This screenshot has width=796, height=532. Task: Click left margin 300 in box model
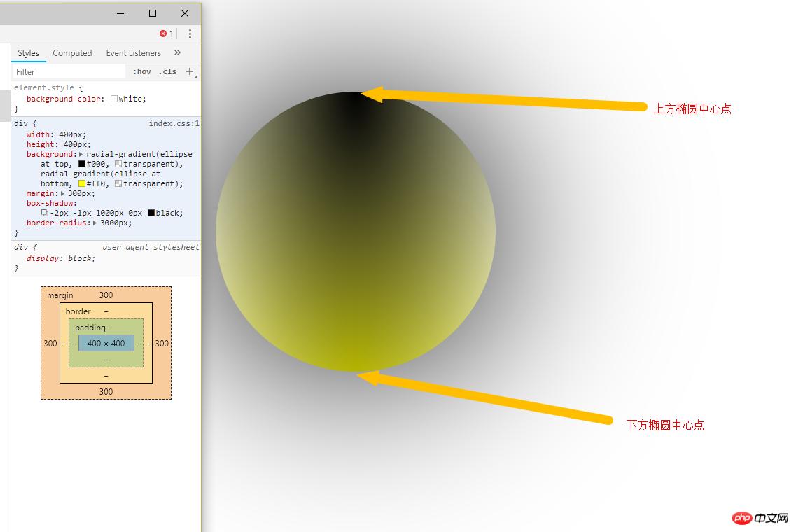click(50, 343)
